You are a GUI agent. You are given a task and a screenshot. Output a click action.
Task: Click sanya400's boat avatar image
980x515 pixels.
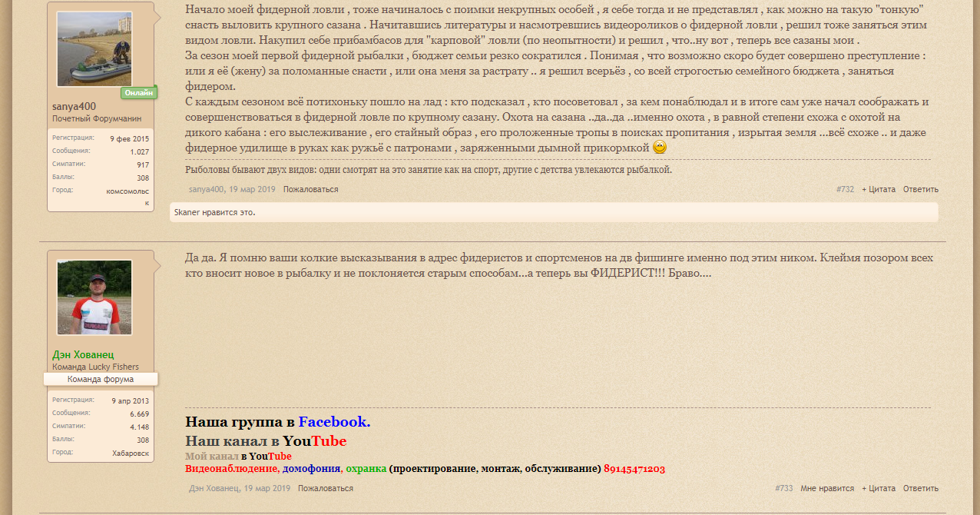click(x=94, y=48)
